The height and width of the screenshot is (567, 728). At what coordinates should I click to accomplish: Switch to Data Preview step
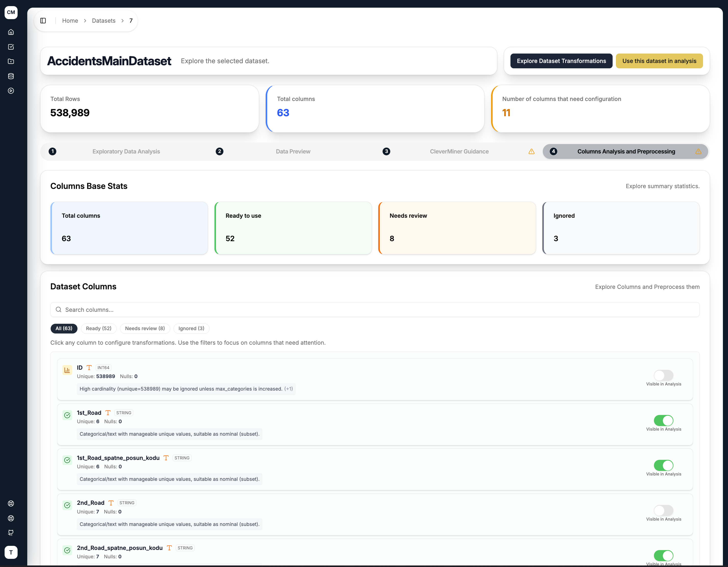pos(293,151)
